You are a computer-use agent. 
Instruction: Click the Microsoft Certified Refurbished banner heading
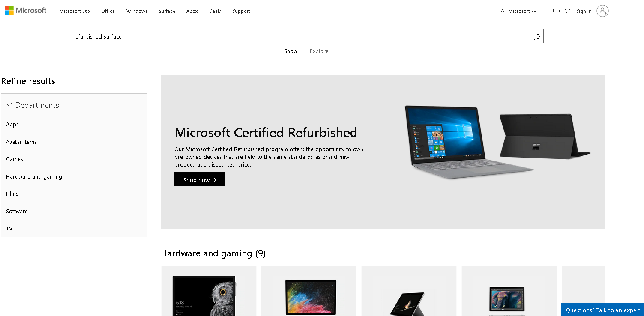(x=266, y=133)
